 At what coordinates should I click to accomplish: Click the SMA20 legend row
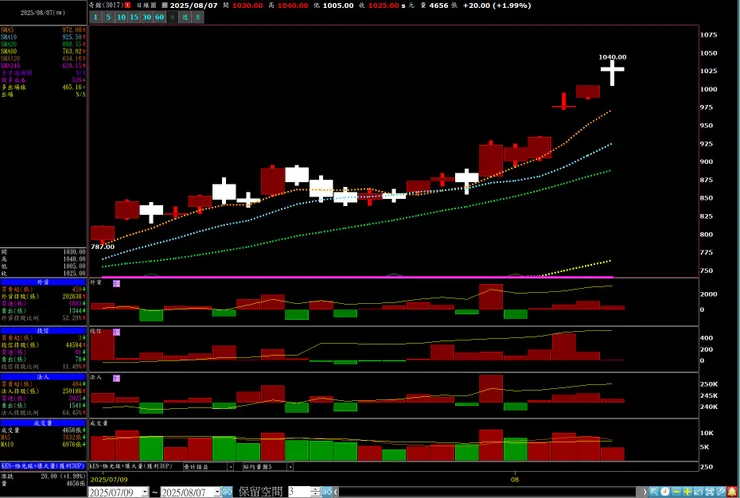[x=43, y=44]
